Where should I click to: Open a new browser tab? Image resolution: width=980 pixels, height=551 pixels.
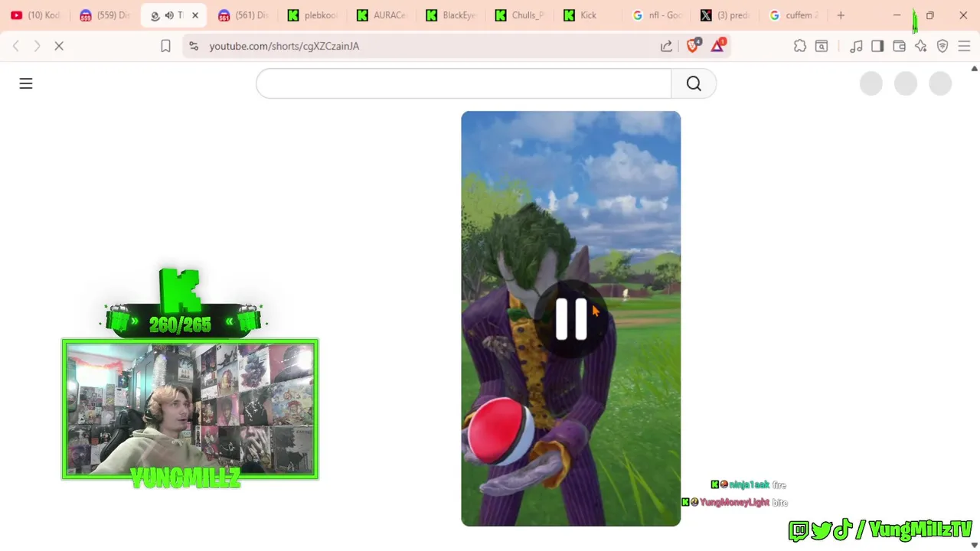click(x=841, y=15)
